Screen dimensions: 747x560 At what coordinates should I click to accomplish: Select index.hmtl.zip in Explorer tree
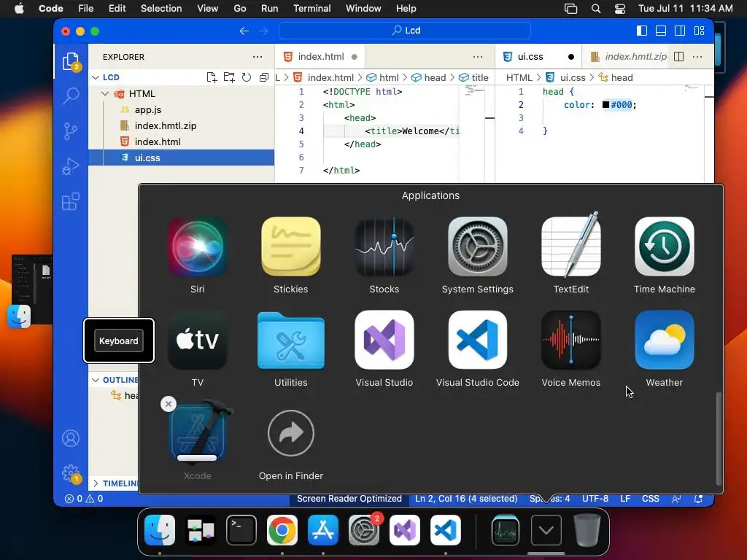point(182,125)
